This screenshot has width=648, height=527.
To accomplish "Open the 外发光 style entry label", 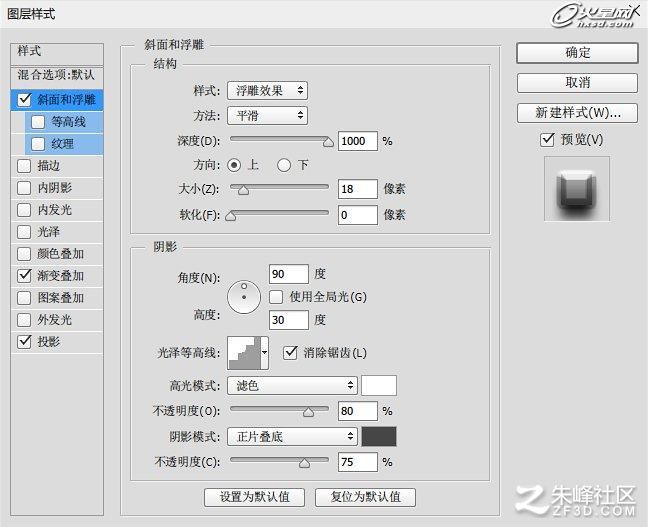I will [55, 320].
